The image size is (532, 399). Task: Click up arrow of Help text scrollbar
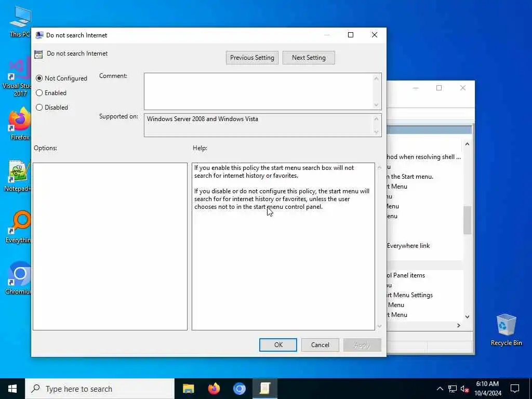pyautogui.click(x=380, y=168)
